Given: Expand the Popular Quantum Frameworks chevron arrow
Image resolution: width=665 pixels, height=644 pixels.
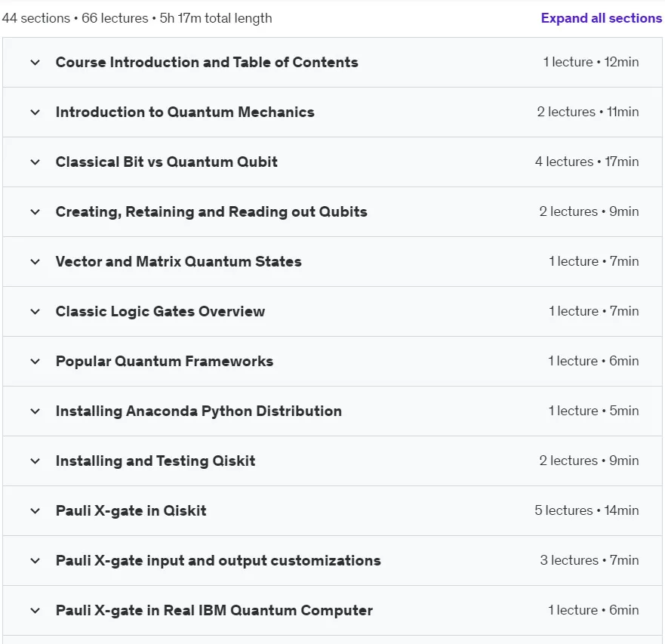Looking at the screenshot, I should point(35,362).
